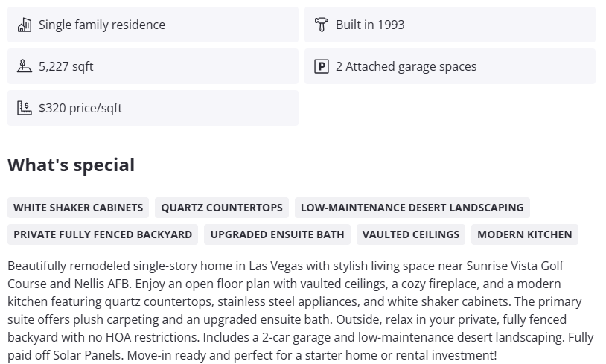Click the Single family residence text
Screen dimensions: 606x364
[102, 25]
